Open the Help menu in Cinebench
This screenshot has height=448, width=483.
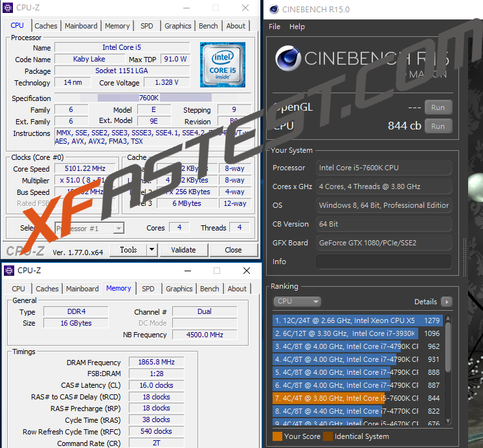coord(297,27)
